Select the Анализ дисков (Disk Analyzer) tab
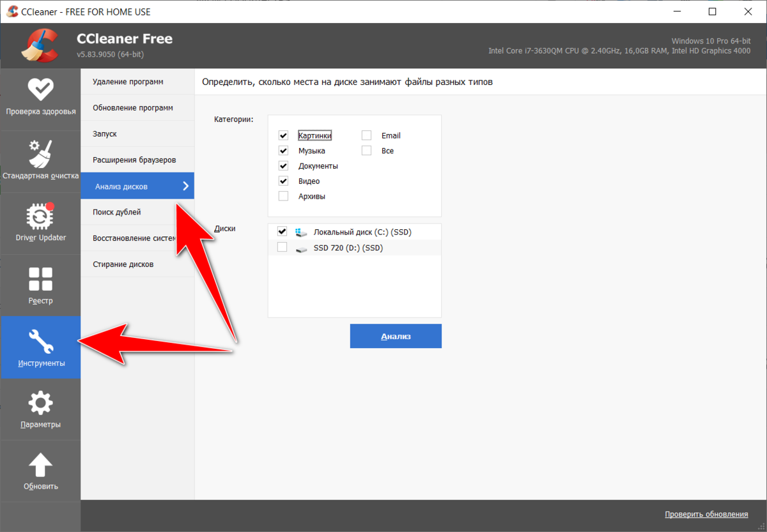This screenshot has height=532, width=767. pos(137,186)
